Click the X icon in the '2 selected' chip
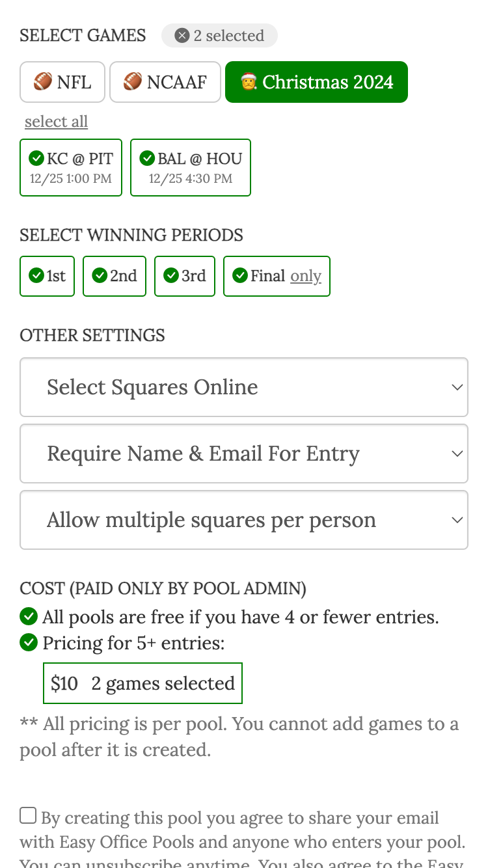Image resolution: width=488 pixels, height=868 pixels. (182, 35)
